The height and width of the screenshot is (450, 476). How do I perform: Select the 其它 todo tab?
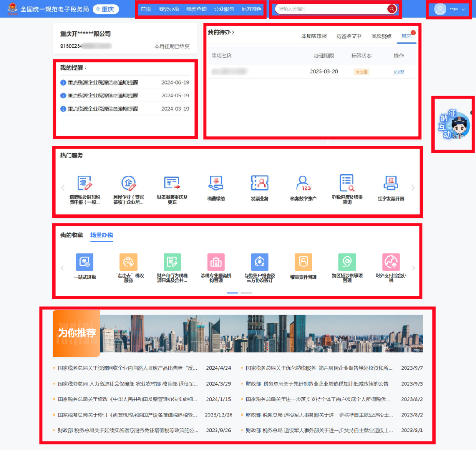tap(406, 37)
